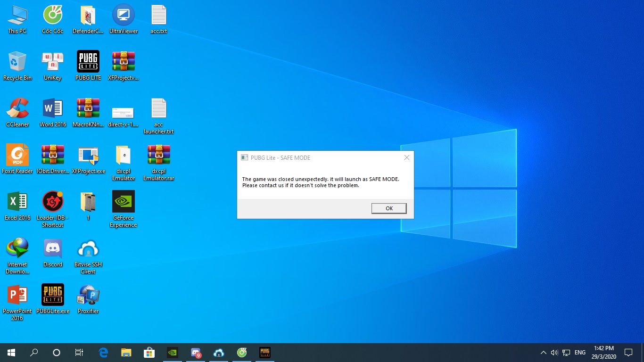Select the Foxit Reader desktop shortcut
The width and height of the screenshot is (644, 362).
(x=17, y=160)
